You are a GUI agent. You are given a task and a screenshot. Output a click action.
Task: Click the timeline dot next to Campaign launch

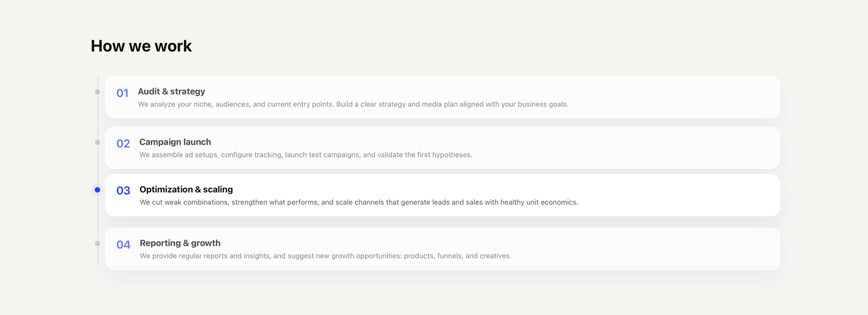(98, 142)
